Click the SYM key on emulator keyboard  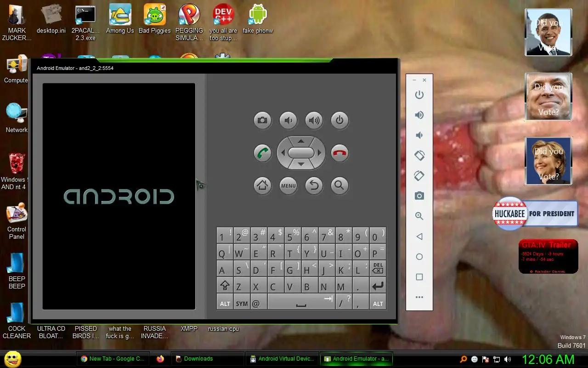(242, 302)
